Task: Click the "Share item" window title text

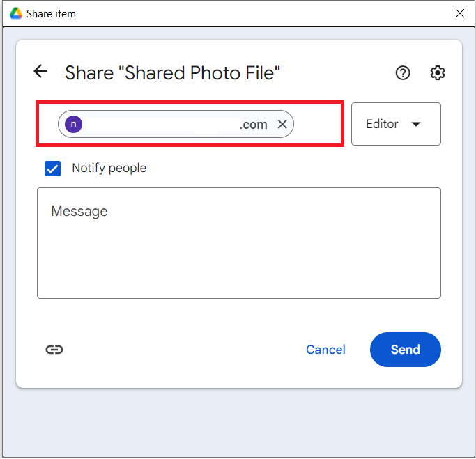Action: (x=52, y=14)
